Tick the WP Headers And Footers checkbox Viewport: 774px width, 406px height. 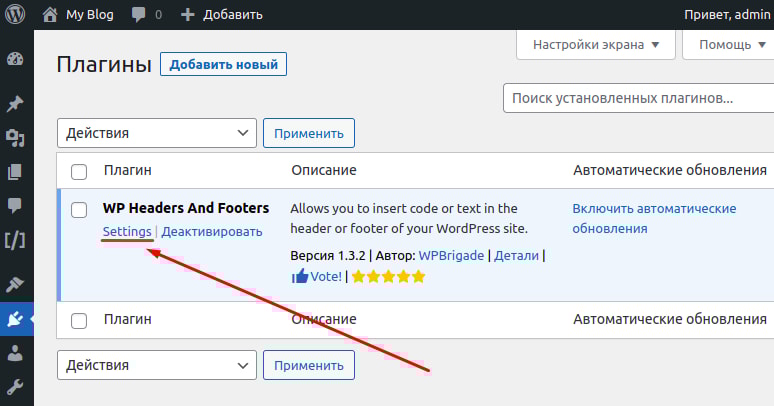click(x=79, y=210)
